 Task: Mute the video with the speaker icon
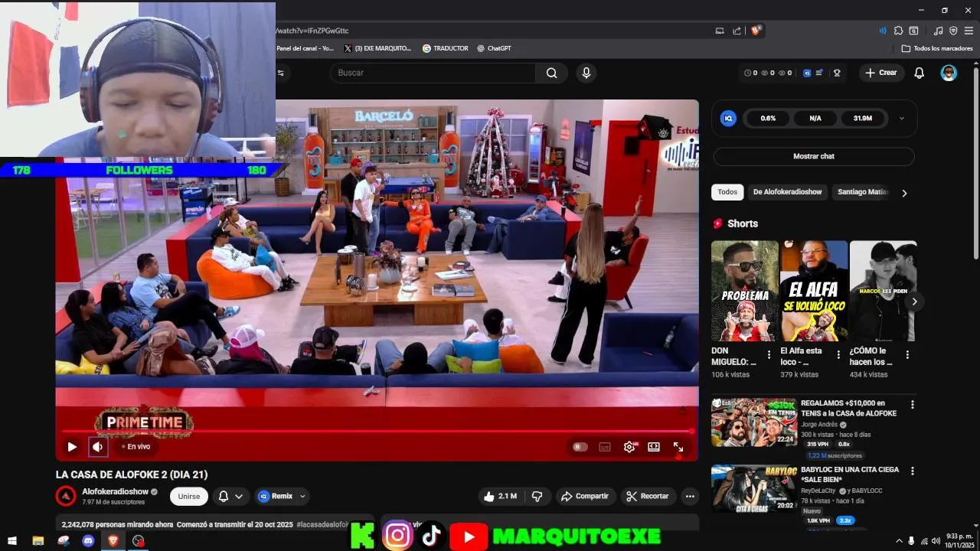point(98,447)
